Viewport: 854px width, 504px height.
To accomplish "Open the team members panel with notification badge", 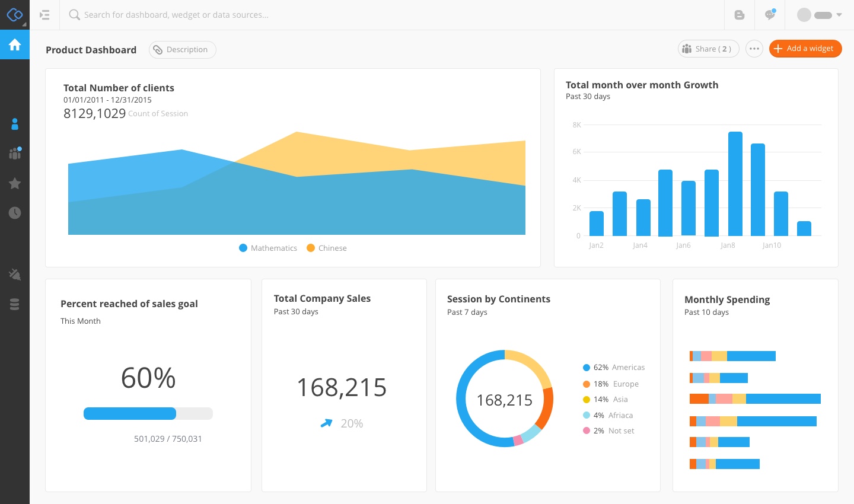I will pos(14,154).
